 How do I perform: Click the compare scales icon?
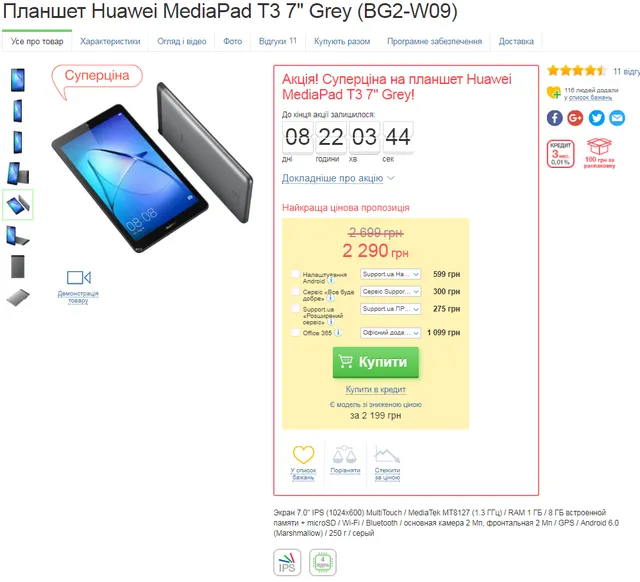pyautogui.click(x=345, y=455)
